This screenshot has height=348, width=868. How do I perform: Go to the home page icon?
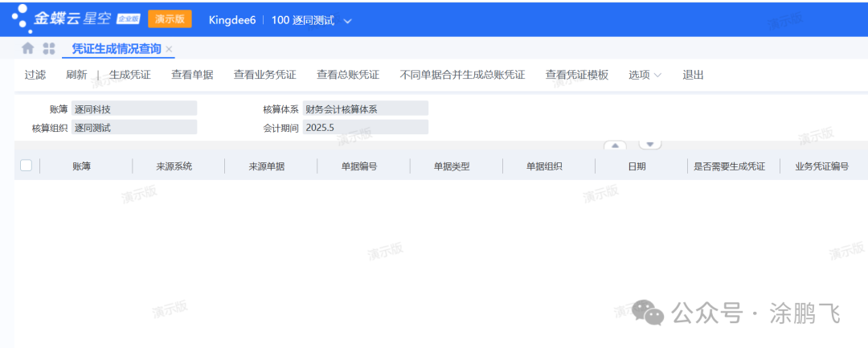(28, 49)
